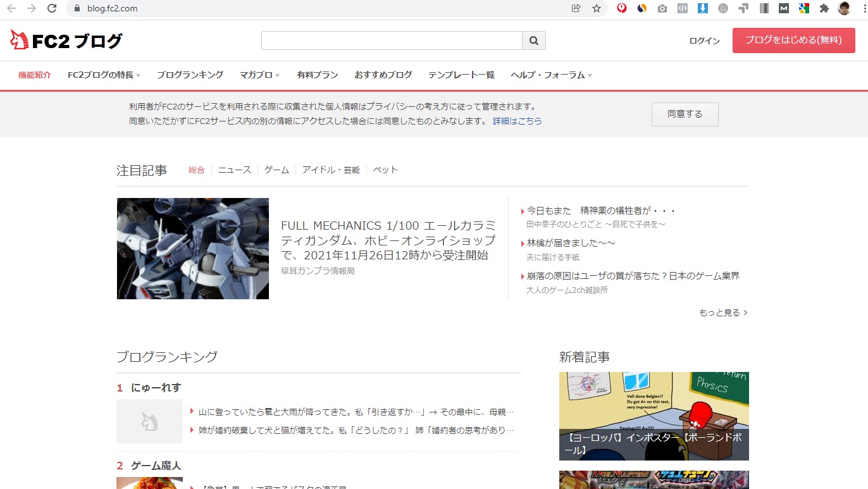Select the ニュース tab
Image resolution: width=868 pixels, height=489 pixels.
point(235,170)
